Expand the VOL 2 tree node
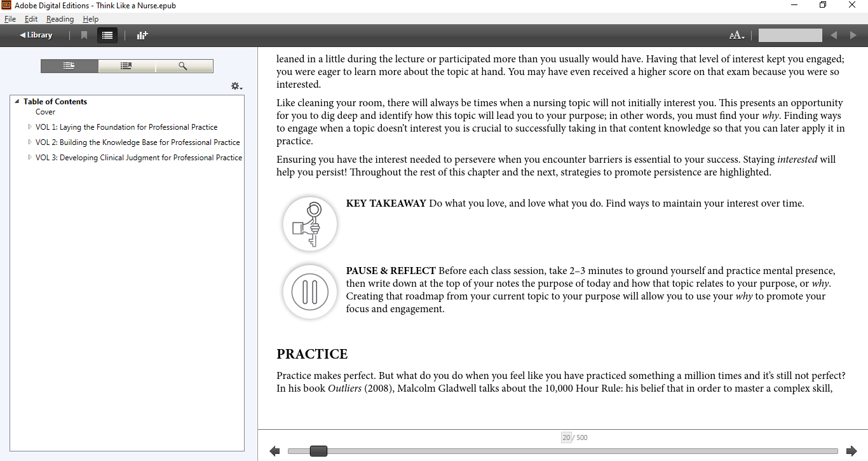 click(30, 142)
